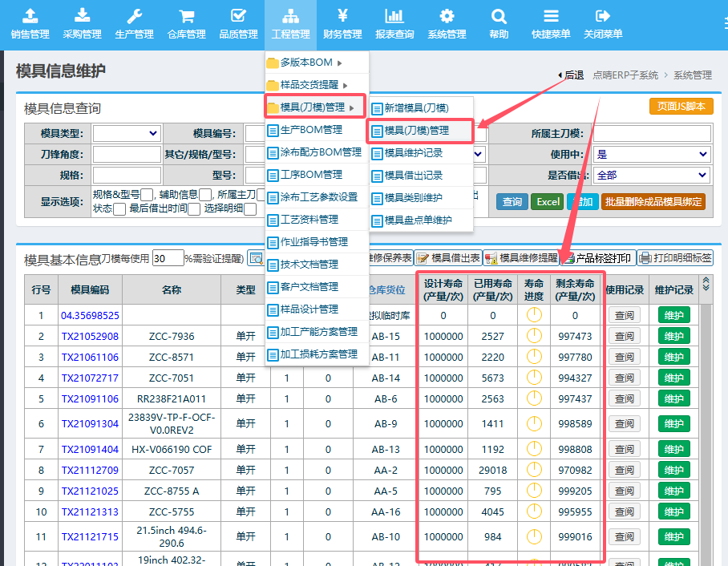728x566 pixels.
Task: Click the life progress clock in row 2
Action: coord(534,336)
